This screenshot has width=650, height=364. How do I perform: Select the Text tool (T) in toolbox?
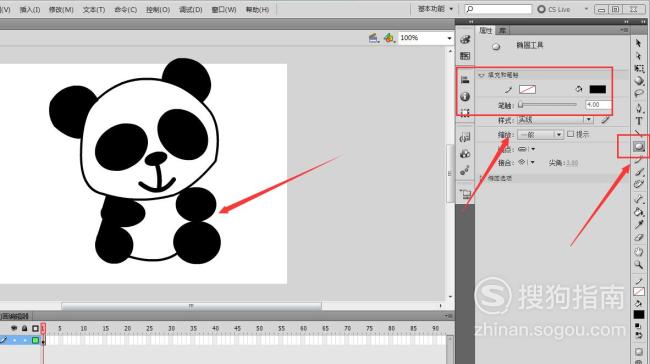coord(639,121)
